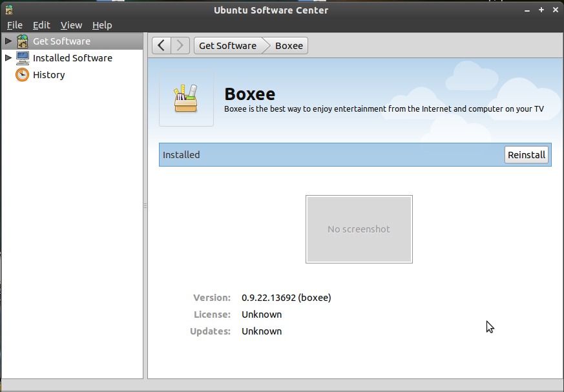This screenshot has height=392, width=564.
Task: Click the Version: label
Action: click(x=212, y=298)
